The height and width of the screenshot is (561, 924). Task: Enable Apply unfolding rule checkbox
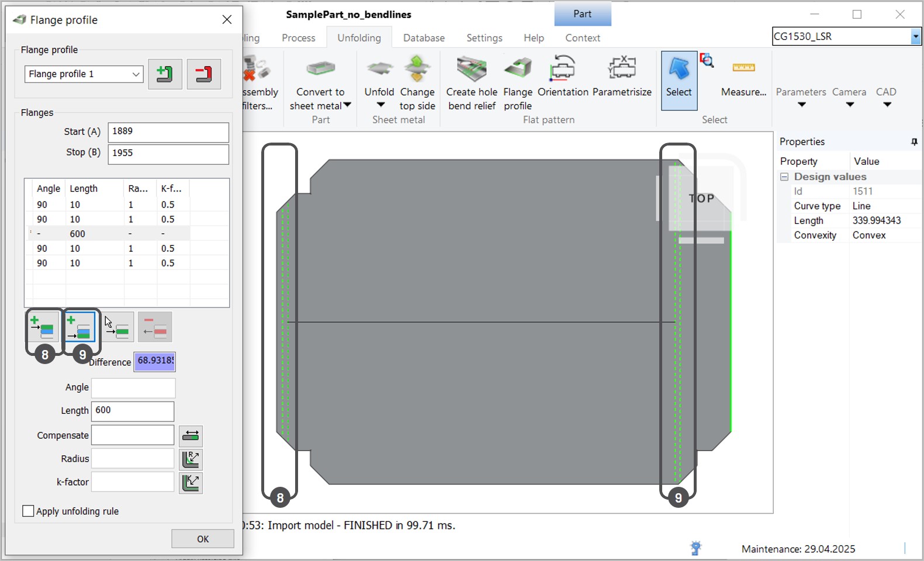click(x=28, y=511)
